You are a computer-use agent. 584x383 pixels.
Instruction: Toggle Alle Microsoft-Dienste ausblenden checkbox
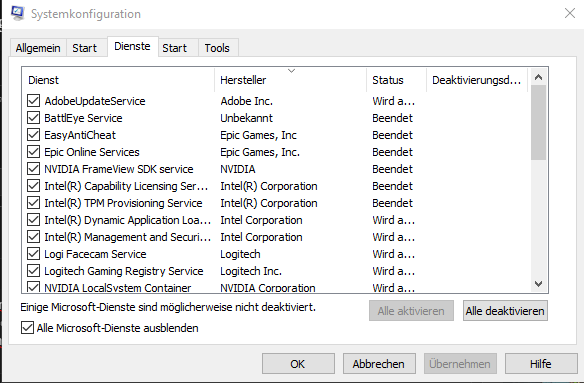pos(27,328)
